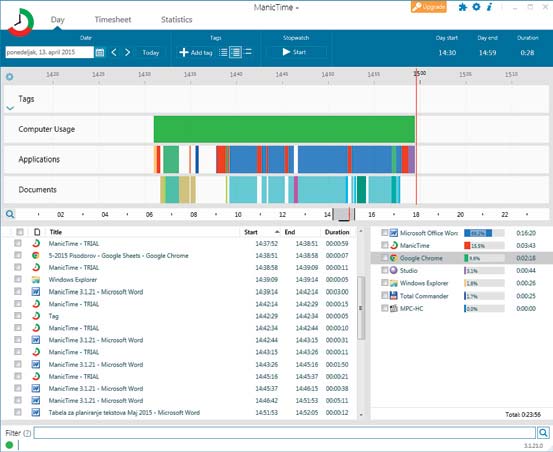This screenshot has width=553, height=452.
Task: Tick Microsoft Office Word checkbox in summary
Action: point(385,232)
